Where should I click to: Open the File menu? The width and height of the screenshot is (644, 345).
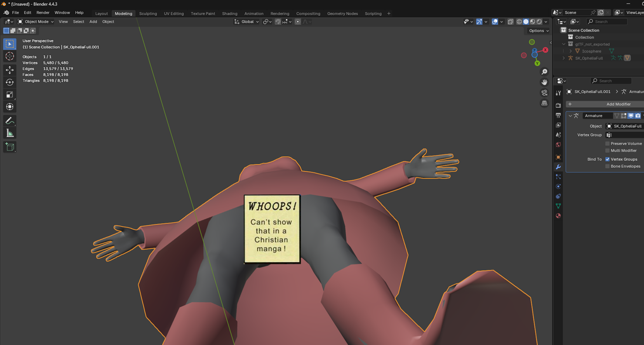coord(15,13)
